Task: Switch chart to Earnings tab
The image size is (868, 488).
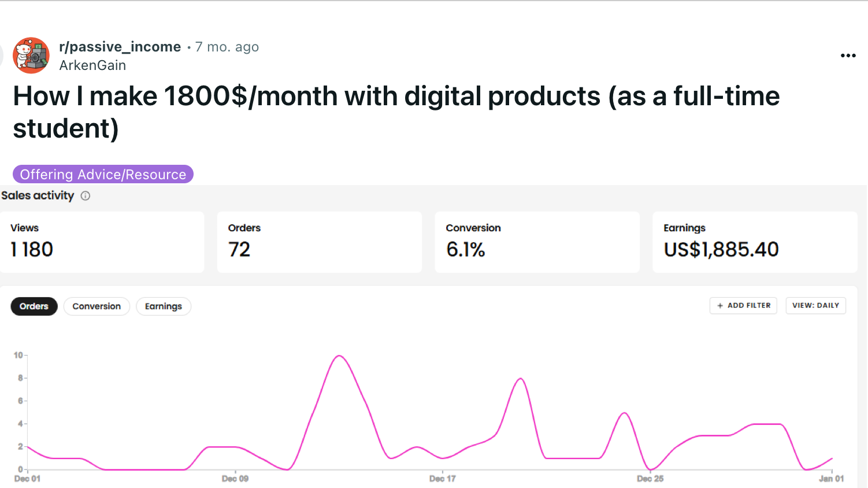Action: tap(163, 306)
